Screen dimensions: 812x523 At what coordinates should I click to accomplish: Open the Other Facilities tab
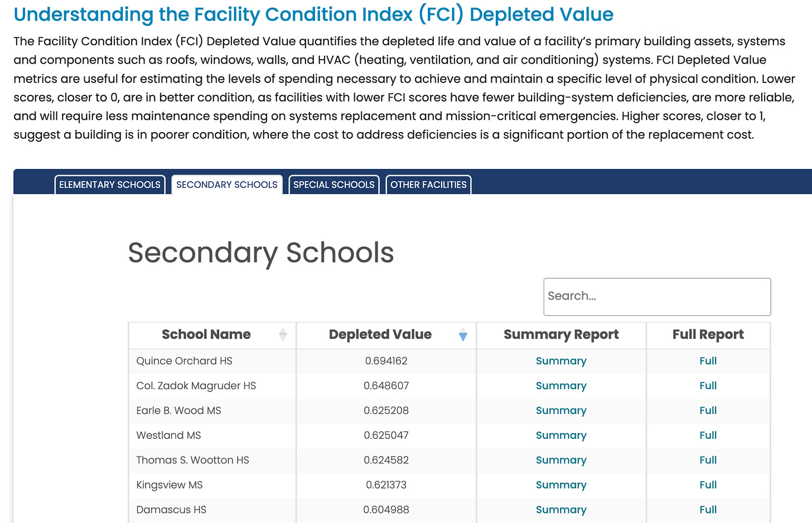pyautogui.click(x=428, y=185)
